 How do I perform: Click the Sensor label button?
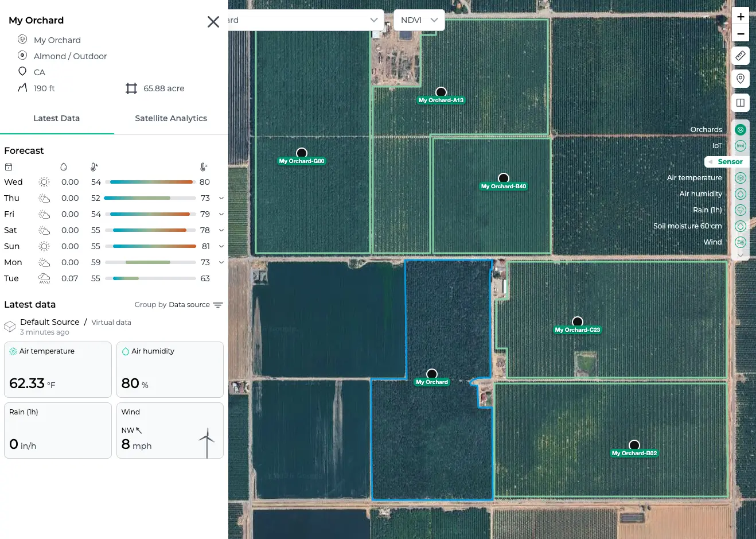[726, 161]
